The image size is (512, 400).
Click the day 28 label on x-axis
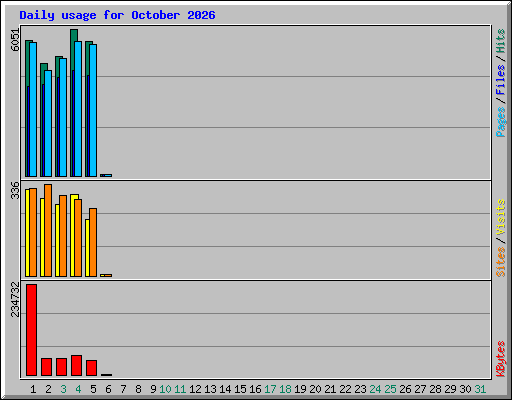click(x=435, y=389)
